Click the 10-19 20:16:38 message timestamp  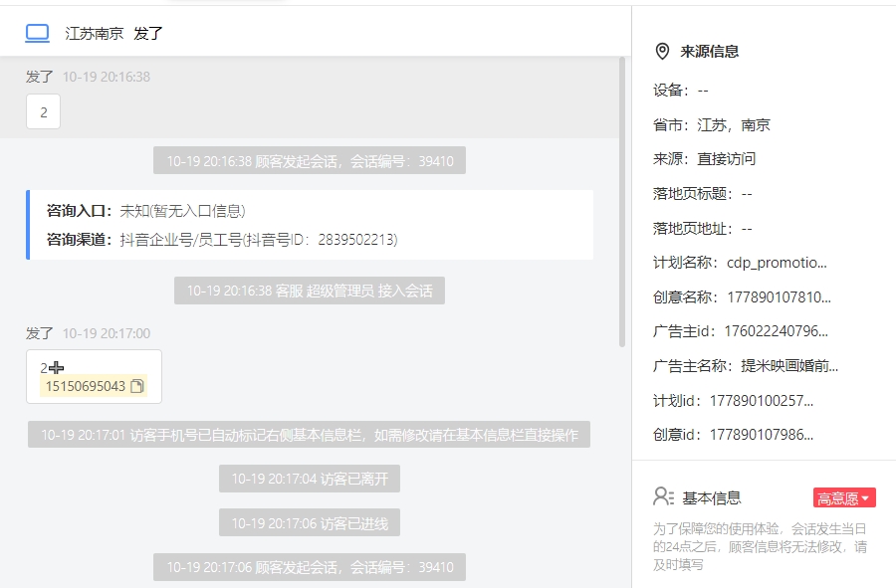pyautogui.click(x=107, y=77)
